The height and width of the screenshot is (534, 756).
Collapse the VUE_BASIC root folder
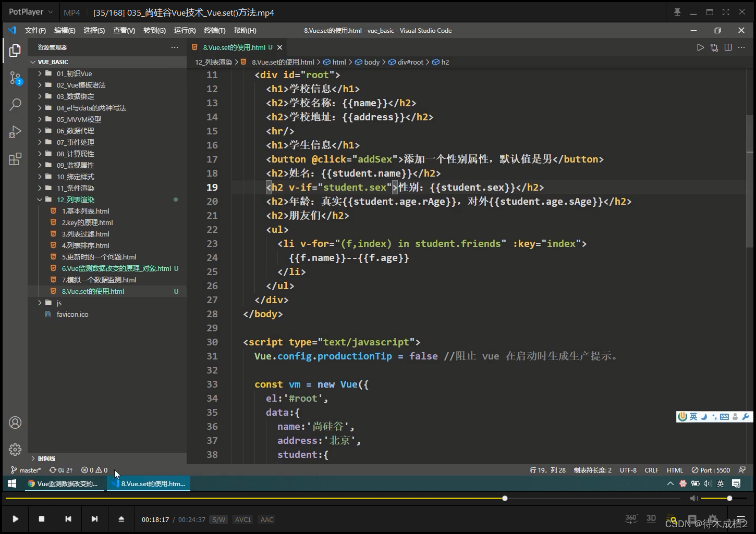point(33,62)
